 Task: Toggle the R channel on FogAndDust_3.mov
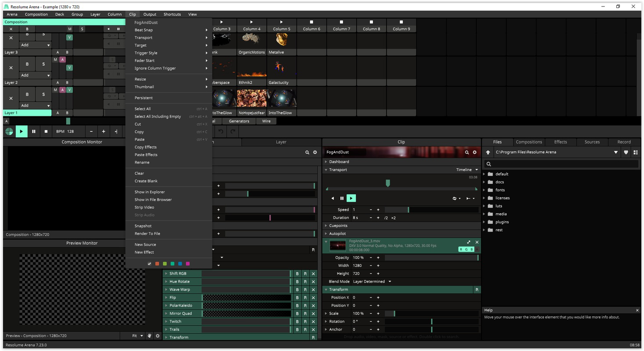click(461, 249)
